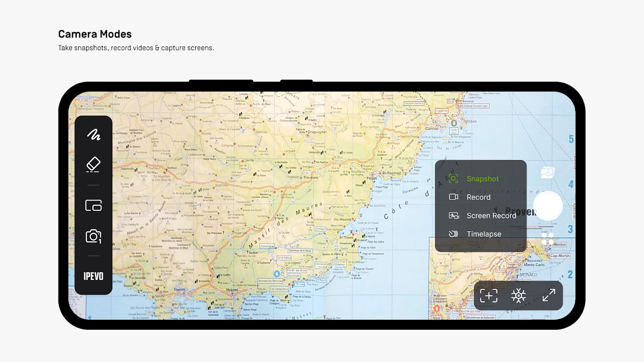Click the "Toulon" label on the map
The width and height of the screenshot is (644, 362).
point(180,290)
